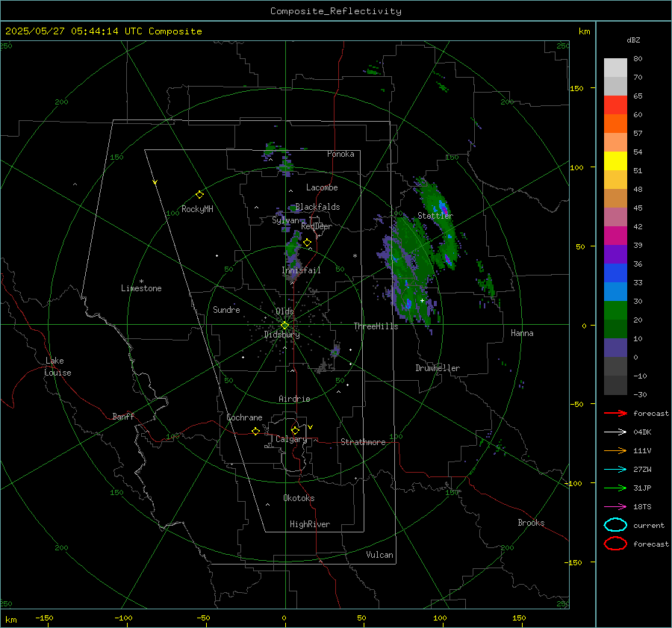This screenshot has height=628, width=672.
Task: Click the Vulcan label
Action: (379, 555)
